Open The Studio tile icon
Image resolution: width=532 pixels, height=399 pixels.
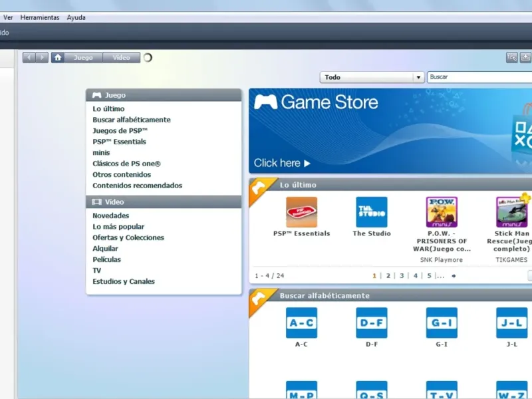(x=372, y=212)
